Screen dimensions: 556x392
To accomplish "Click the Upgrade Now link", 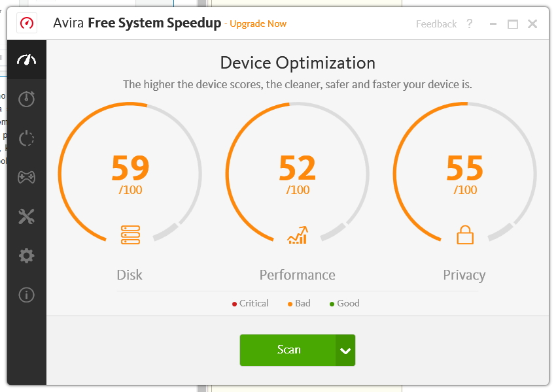I will point(258,24).
